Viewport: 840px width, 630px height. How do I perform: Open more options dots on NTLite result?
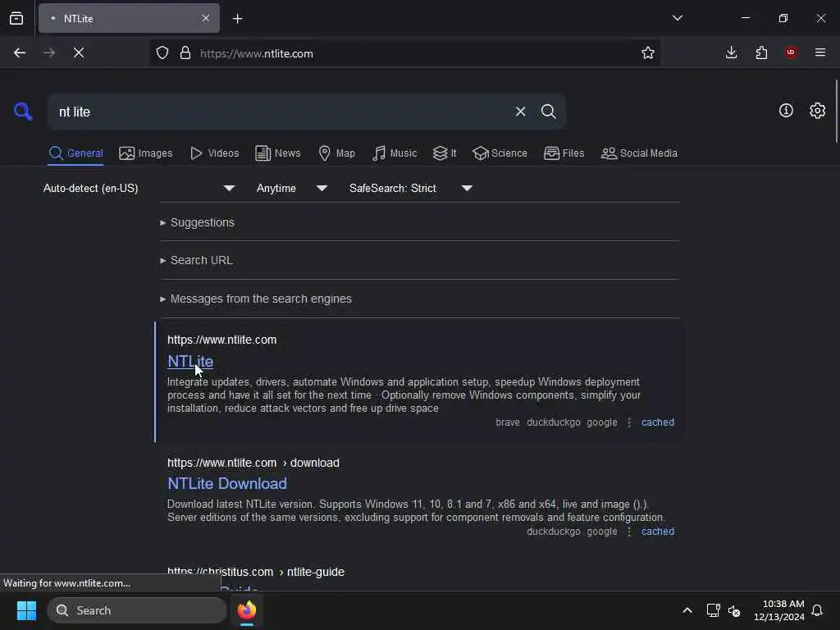coord(629,422)
